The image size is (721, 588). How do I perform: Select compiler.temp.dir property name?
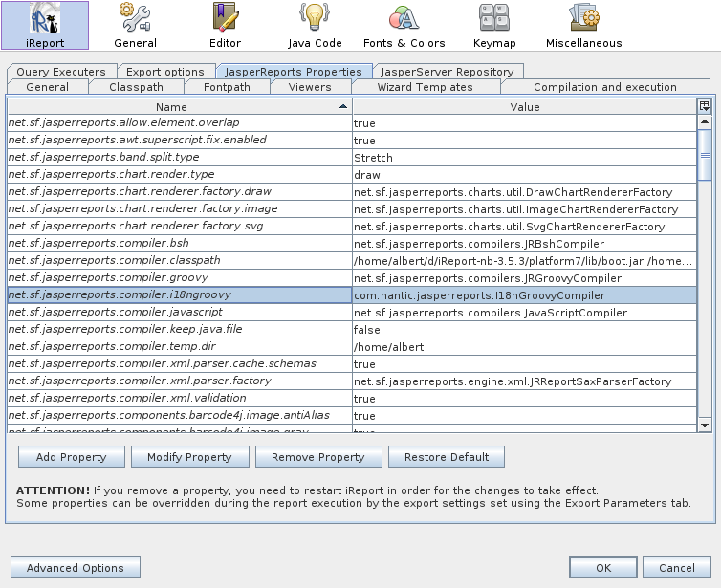pos(180,346)
